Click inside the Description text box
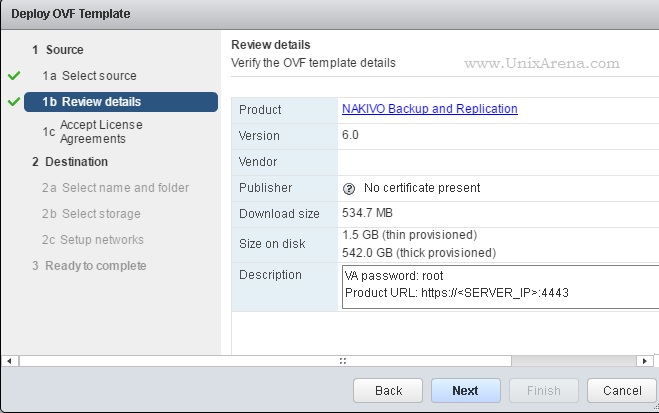This screenshot has height=413, width=659. (x=500, y=287)
